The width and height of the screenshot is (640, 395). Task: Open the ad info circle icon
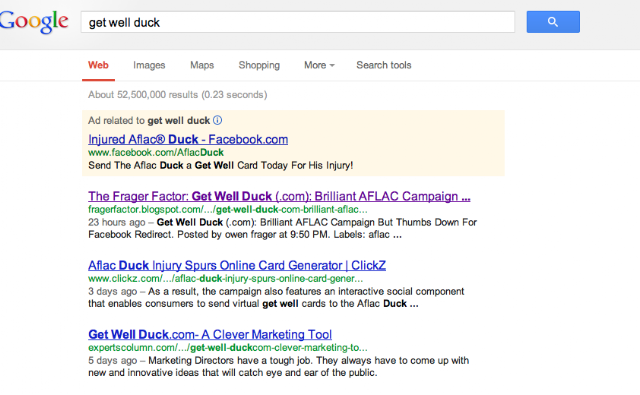[x=218, y=120]
